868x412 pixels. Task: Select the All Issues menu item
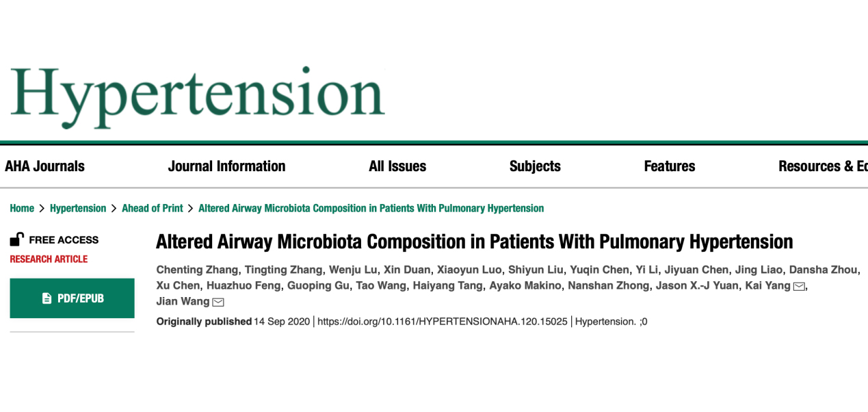click(397, 166)
